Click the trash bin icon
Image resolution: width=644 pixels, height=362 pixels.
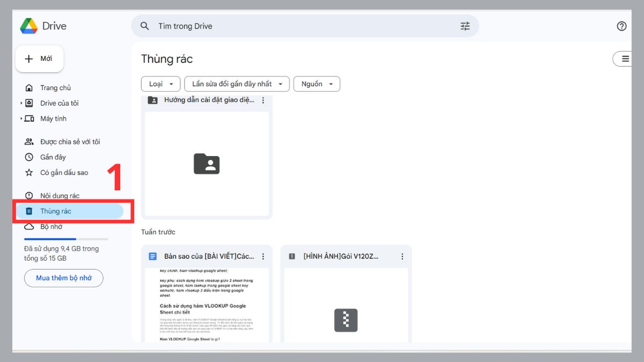[30, 211]
